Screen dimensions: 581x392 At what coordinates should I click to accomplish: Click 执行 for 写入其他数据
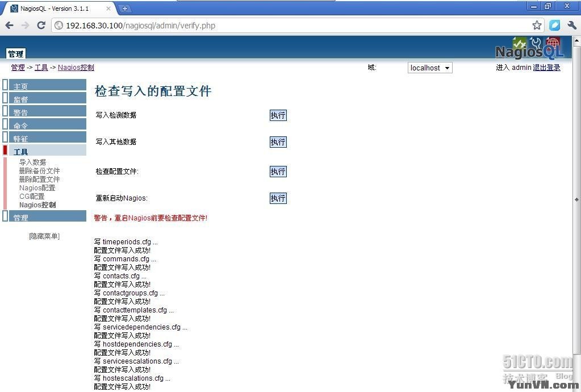(x=278, y=142)
